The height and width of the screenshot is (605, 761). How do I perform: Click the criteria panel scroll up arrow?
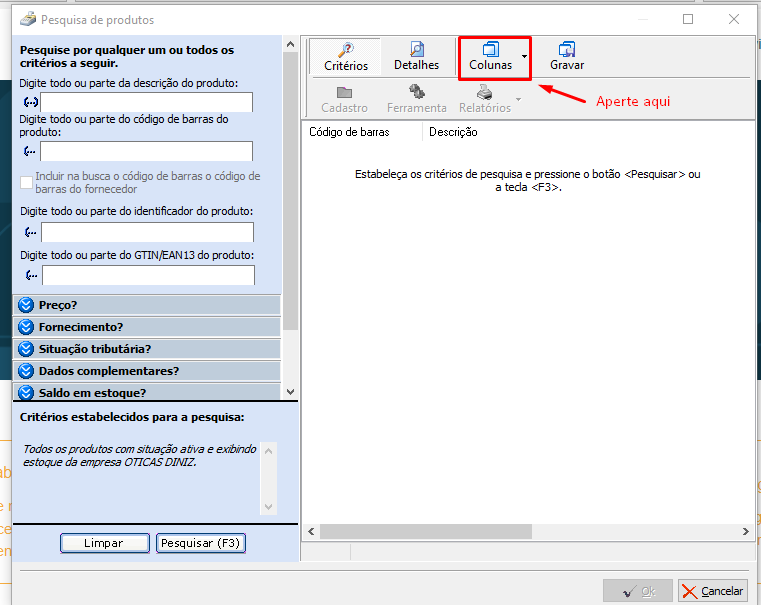(x=290, y=44)
